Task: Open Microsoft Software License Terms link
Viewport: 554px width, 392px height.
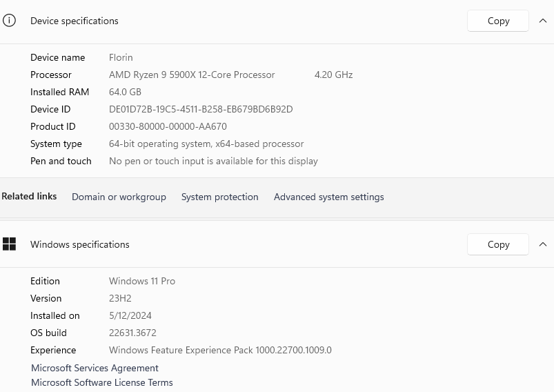Action: pyautogui.click(x=102, y=382)
